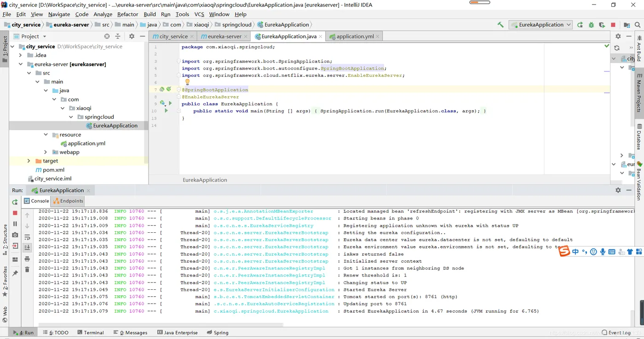
Task: Click the console down-arrow stack trace icon
Action: (x=27, y=226)
